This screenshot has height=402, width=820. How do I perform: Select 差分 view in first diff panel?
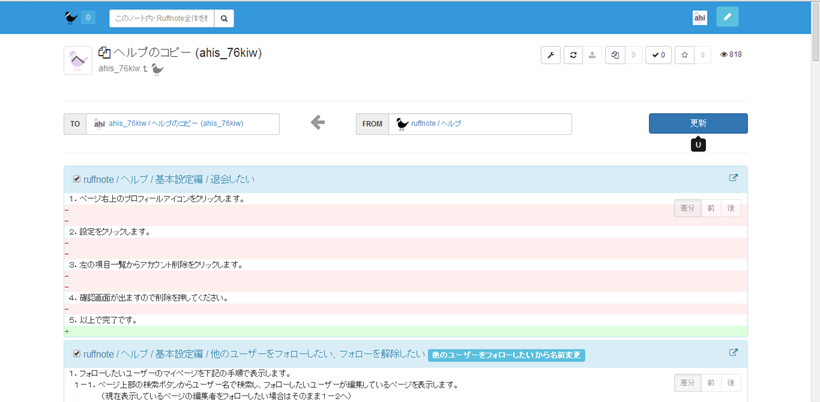687,208
